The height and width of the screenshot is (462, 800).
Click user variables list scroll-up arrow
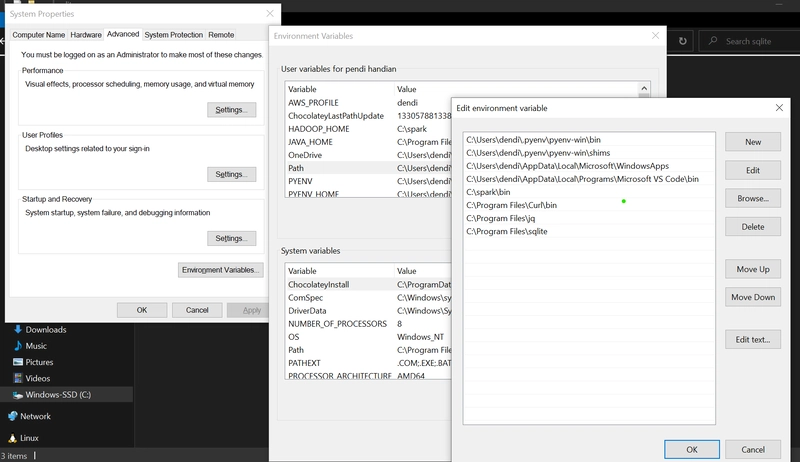click(644, 88)
